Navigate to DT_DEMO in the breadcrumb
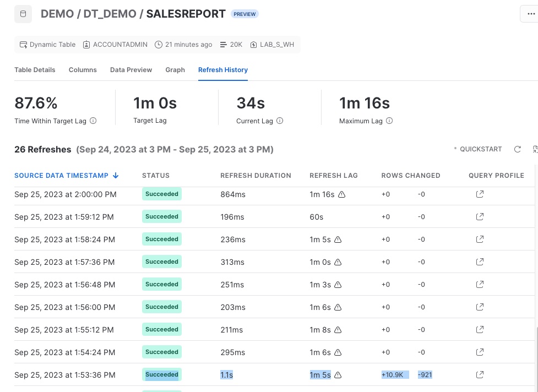This screenshot has height=392, width=538. pos(110,14)
